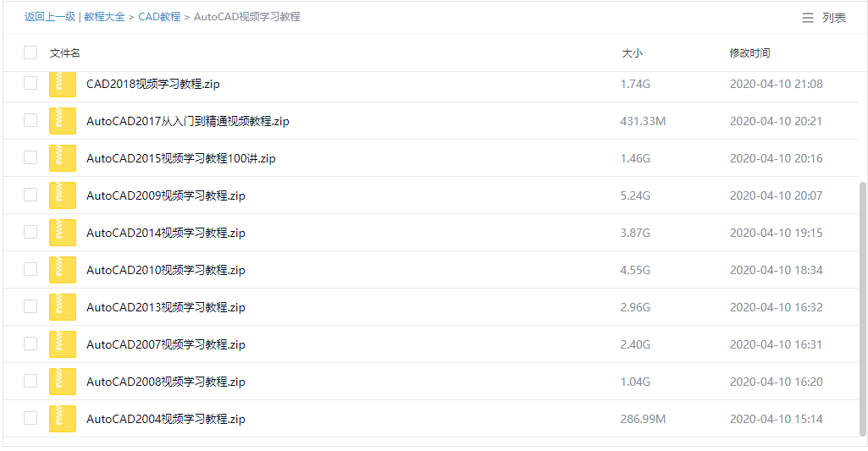
Task: Sort by 文件名 column header
Action: (x=64, y=53)
